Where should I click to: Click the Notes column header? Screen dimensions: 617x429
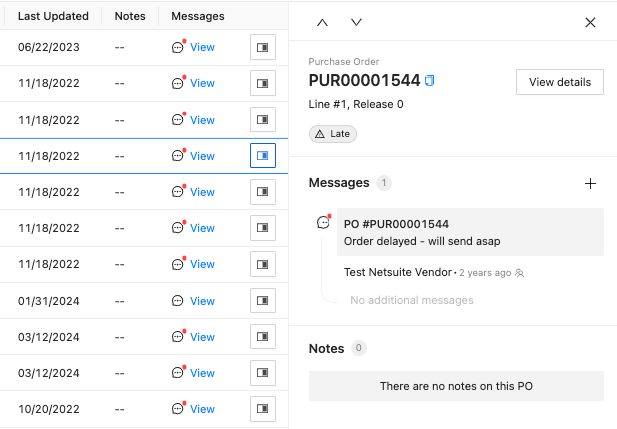tap(130, 16)
